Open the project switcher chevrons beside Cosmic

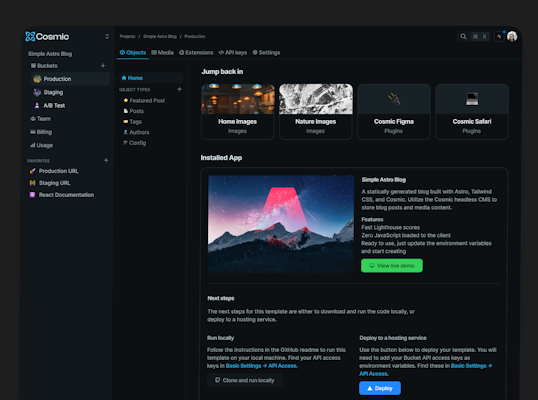107,36
